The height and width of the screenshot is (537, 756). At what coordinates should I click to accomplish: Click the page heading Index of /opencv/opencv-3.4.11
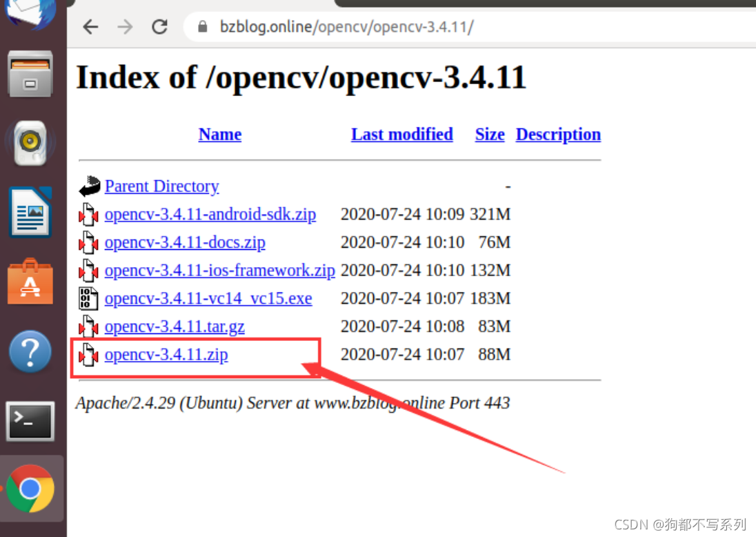click(x=301, y=78)
